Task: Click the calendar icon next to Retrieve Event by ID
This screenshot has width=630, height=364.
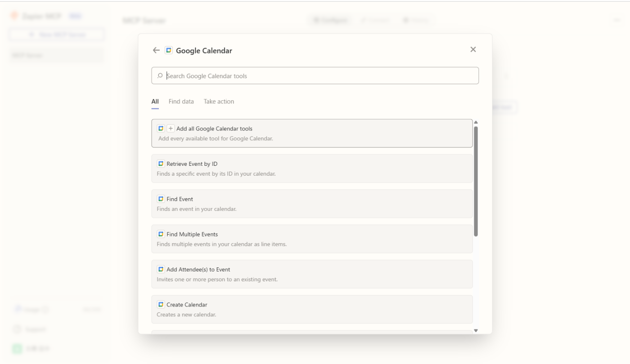Action: click(161, 164)
